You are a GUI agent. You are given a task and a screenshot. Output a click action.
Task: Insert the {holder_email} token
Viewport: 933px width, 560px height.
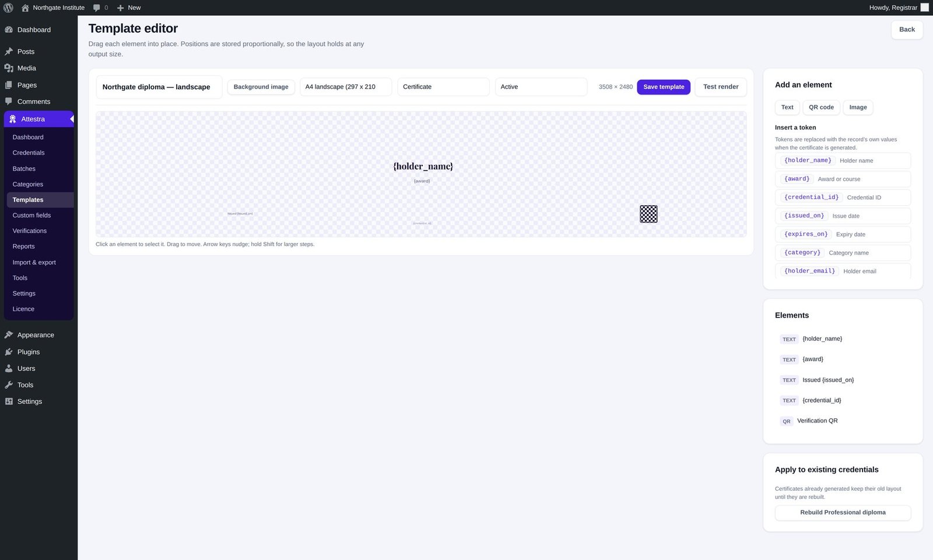(x=843, y=271)
